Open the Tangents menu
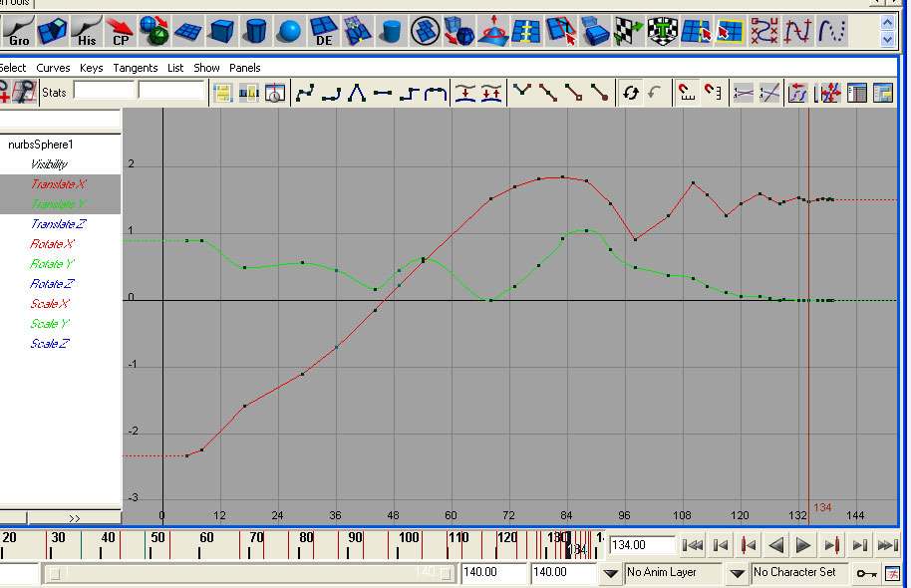The height and width of the screenshot is (588, 911). (x=136, y=68)
